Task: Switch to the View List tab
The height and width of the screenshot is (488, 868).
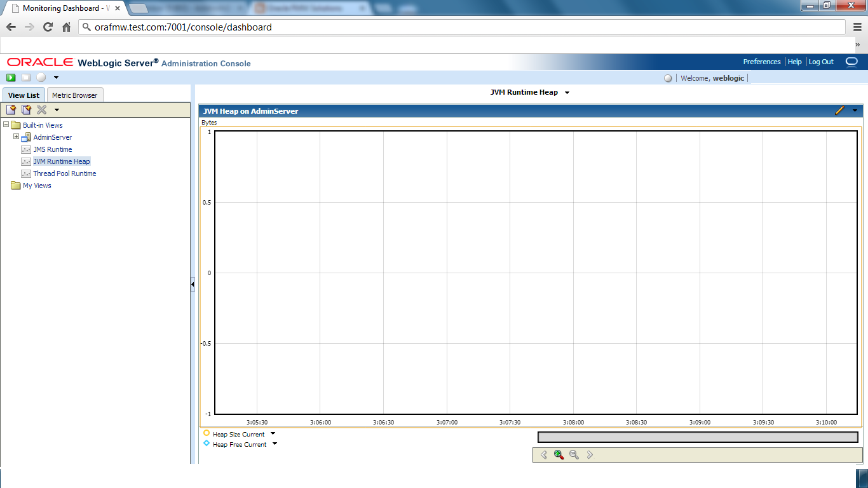Action: (24, 95)
